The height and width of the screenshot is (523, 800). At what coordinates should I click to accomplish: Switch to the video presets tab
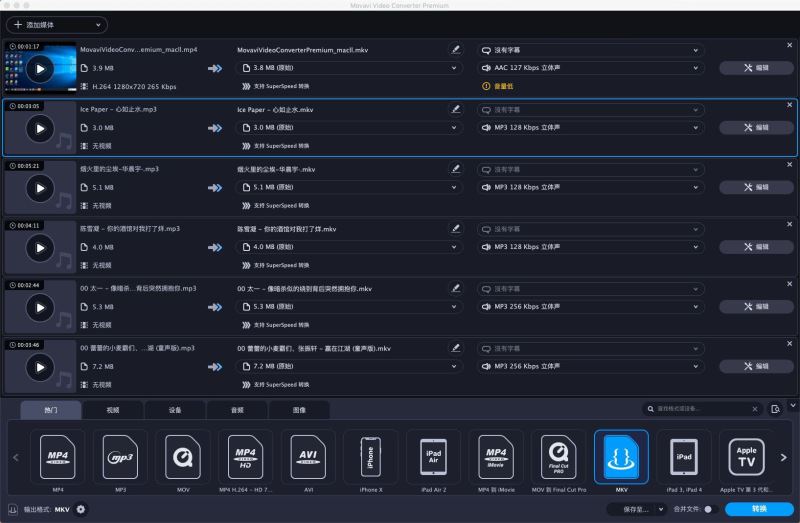tap(113, 410)
